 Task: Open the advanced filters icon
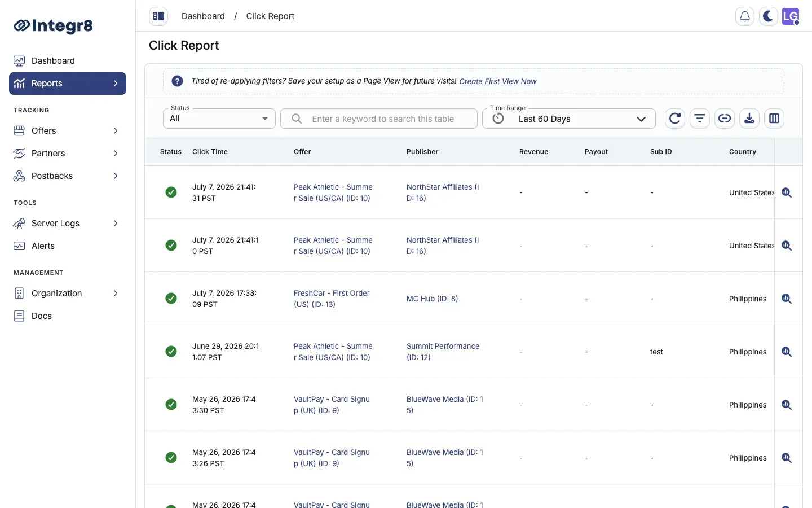click(x=700, y=119)
